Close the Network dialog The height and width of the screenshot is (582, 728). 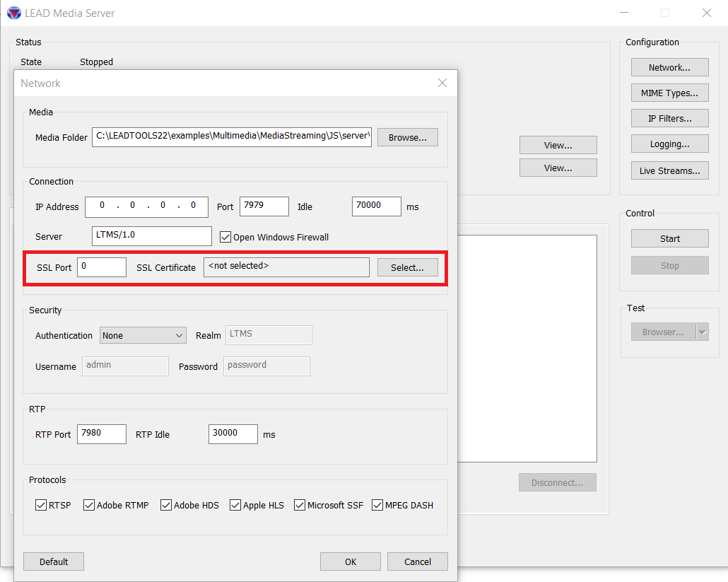[442, 83]
